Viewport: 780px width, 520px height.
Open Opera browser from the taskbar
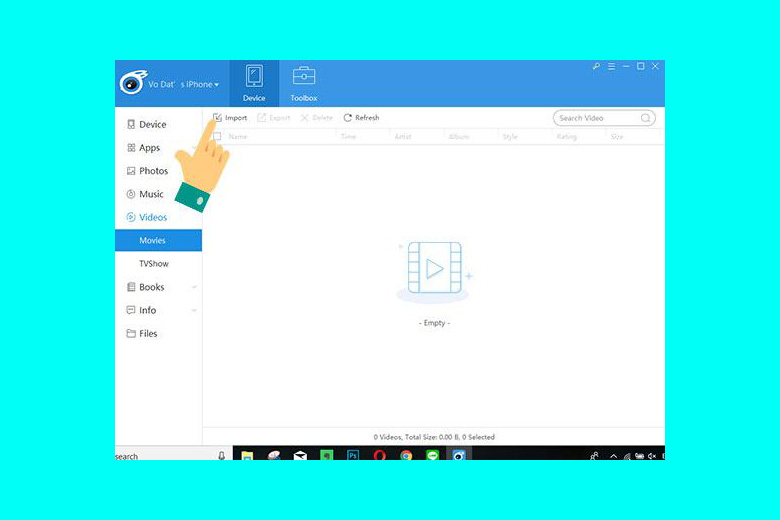point(380,455)
